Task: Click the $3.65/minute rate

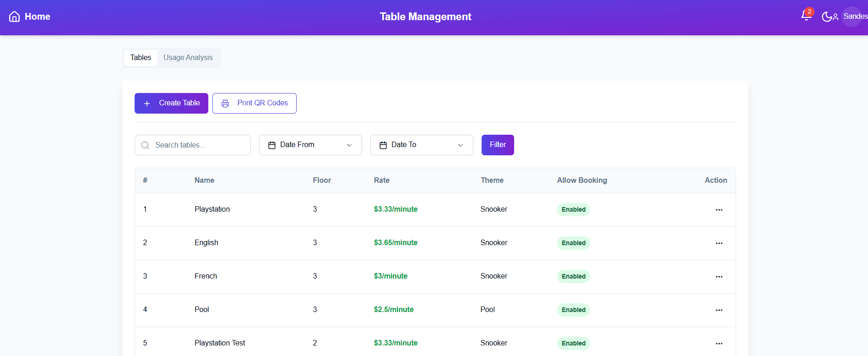Action: (x=396, y=243)
